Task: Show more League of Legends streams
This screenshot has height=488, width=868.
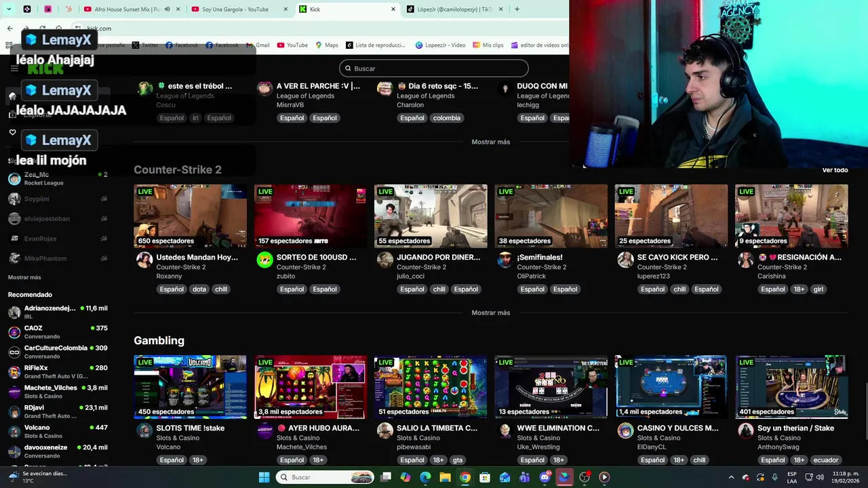Action: coord(490,142)
